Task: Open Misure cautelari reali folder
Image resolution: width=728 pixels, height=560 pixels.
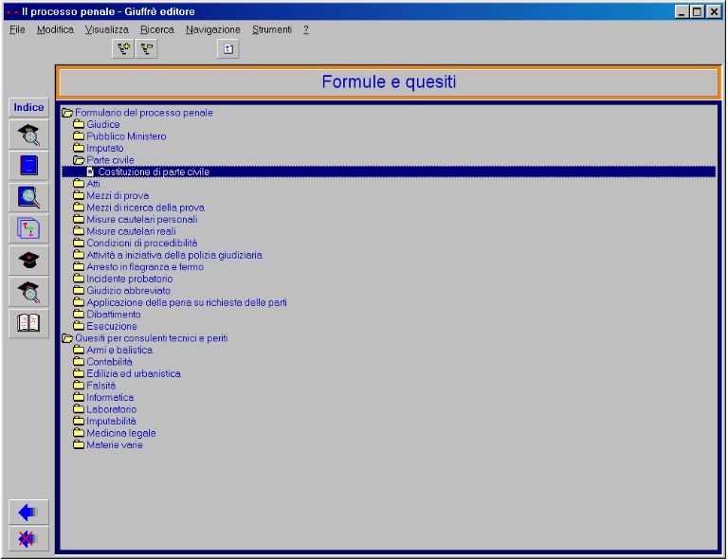Action: [x=124, y=231]
